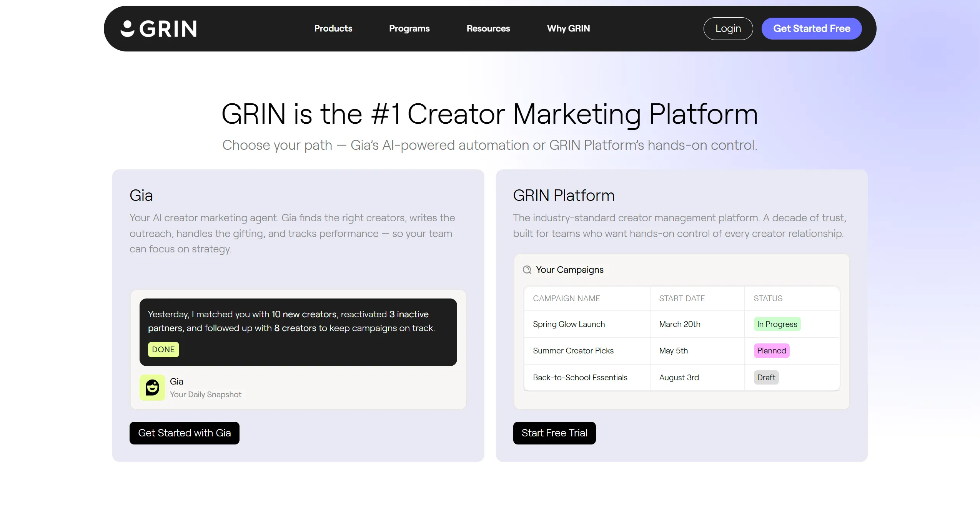Click the Planned status badge
This screenshot has width=980, height=519.
pyautogui.click(x=771, y=350)
